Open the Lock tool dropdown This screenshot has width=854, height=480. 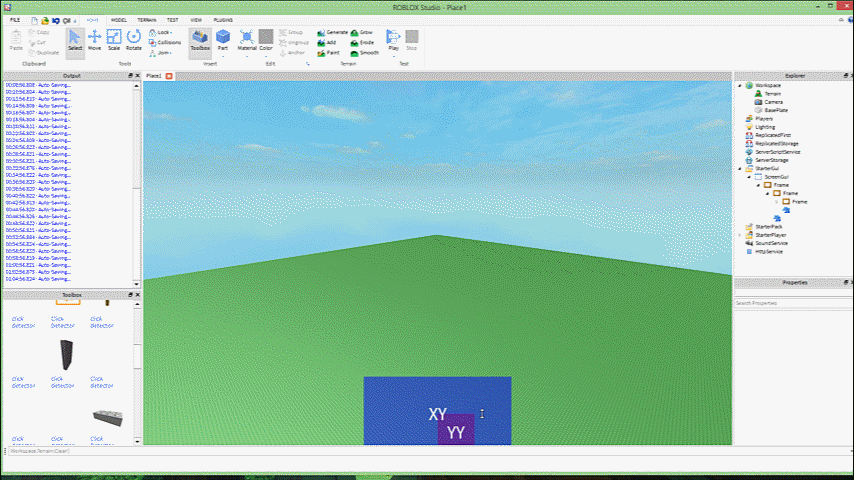[x=161, y=33]
